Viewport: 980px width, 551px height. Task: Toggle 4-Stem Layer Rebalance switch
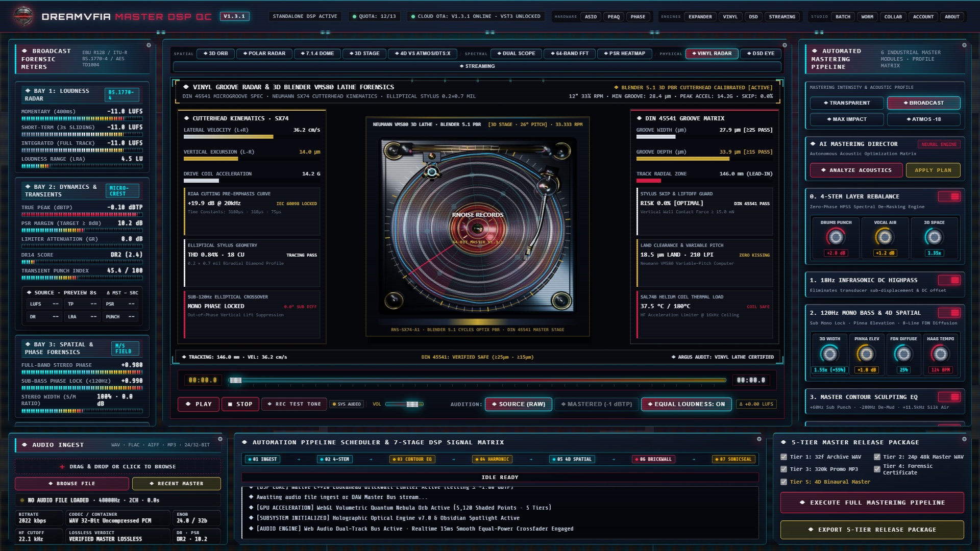coord(949,196)
